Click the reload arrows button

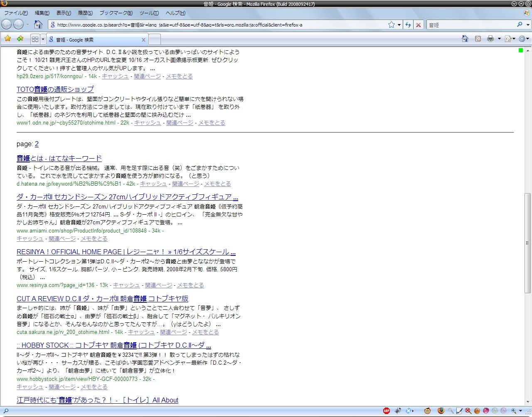[408, 25]
